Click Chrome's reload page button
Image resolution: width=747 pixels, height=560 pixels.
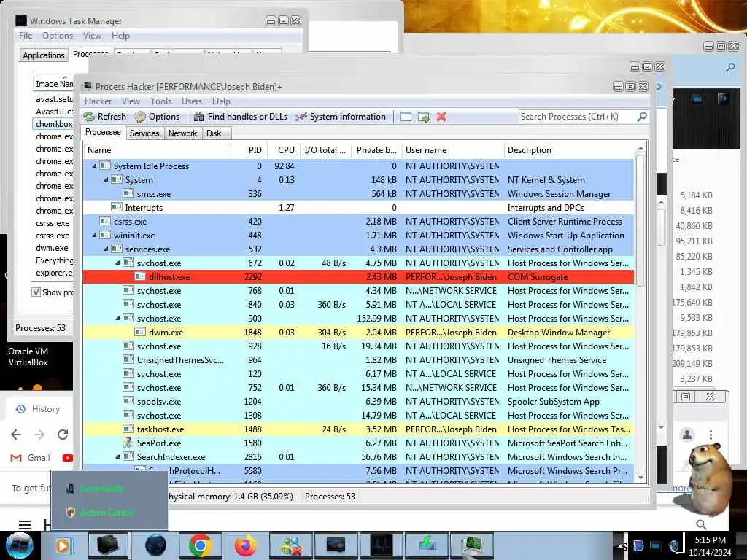click(x=63, y=435)
